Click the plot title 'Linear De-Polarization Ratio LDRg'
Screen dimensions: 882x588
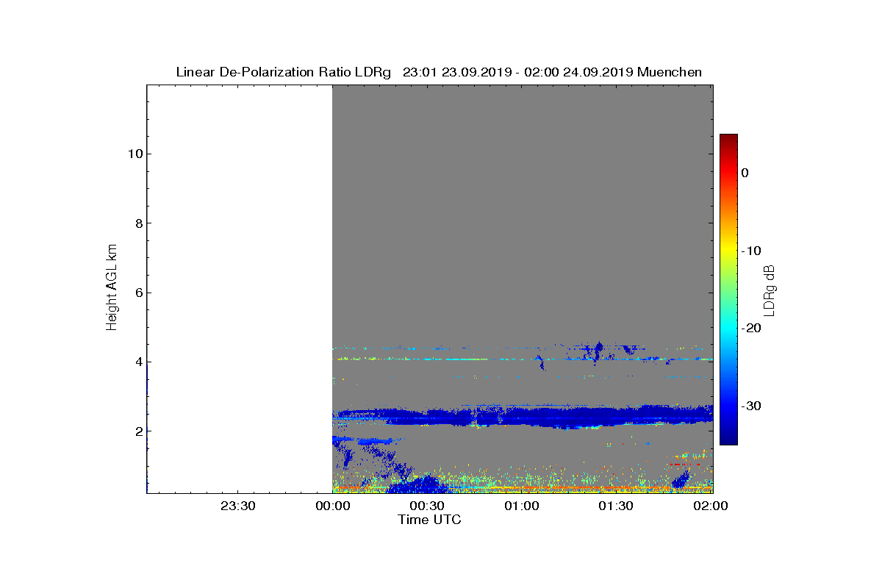coord(284,72)
